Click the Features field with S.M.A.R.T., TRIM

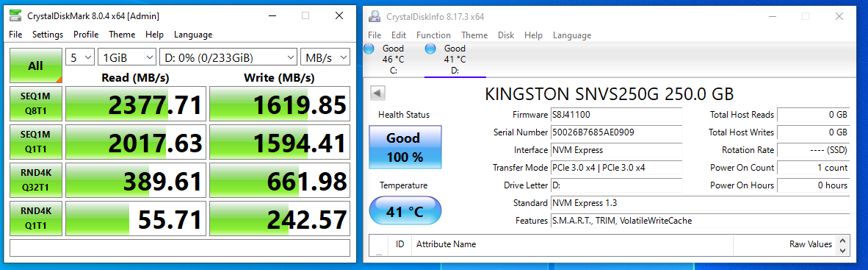click(x=700, y=221)
